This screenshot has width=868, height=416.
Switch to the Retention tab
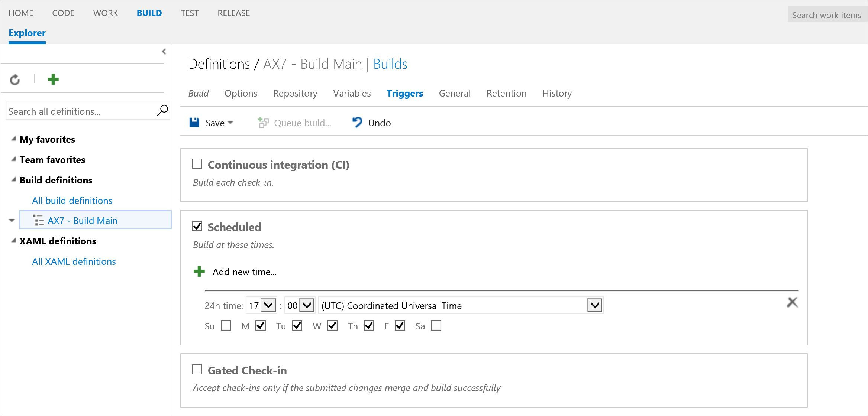[507, 93]
